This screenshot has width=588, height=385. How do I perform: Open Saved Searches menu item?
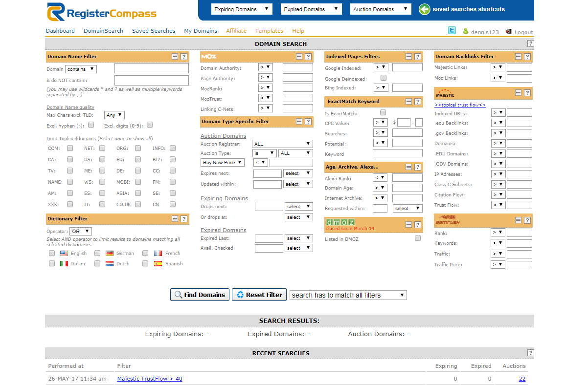click(154, 31)
